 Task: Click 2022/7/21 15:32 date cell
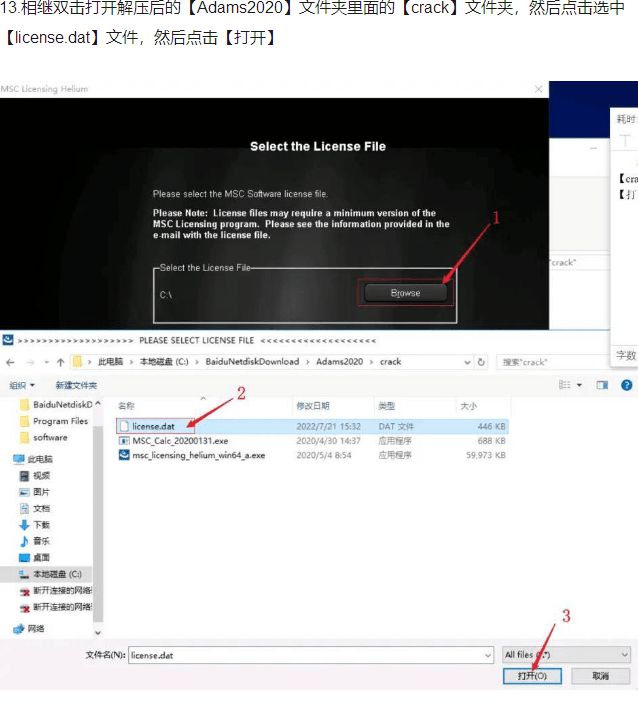click(328, 426)
